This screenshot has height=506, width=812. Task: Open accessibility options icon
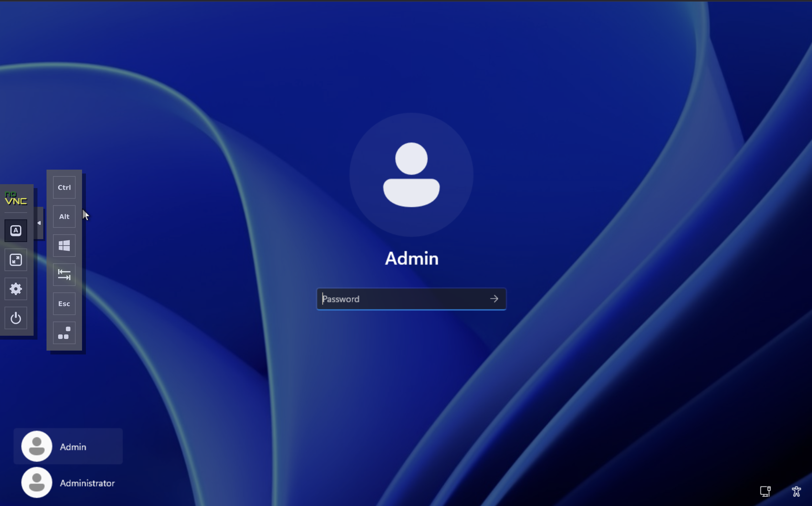796,491
